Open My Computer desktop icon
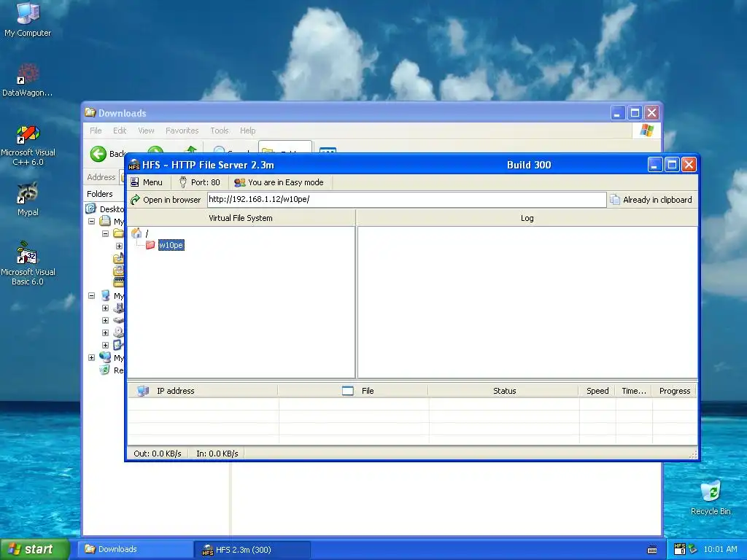 [28, 20]
